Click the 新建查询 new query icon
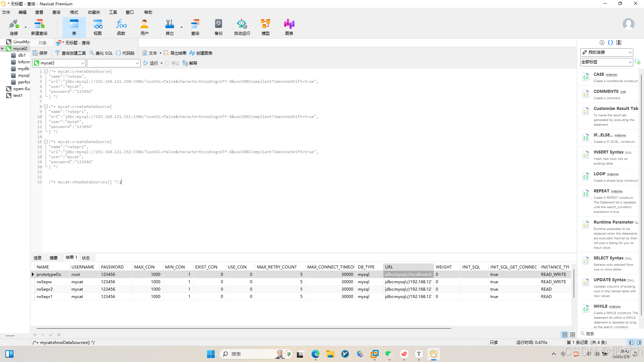The height and width of the screenshot is (362, 644). (39, 27)
